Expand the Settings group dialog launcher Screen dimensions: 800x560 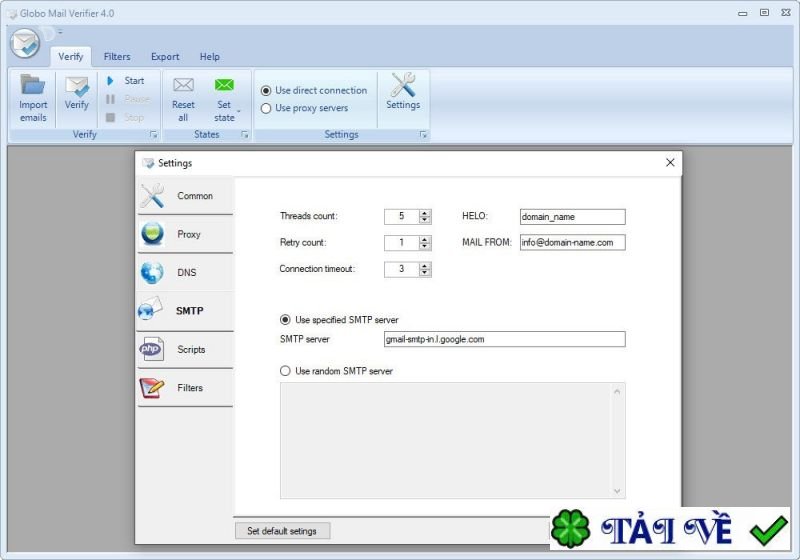click(423, 135)
